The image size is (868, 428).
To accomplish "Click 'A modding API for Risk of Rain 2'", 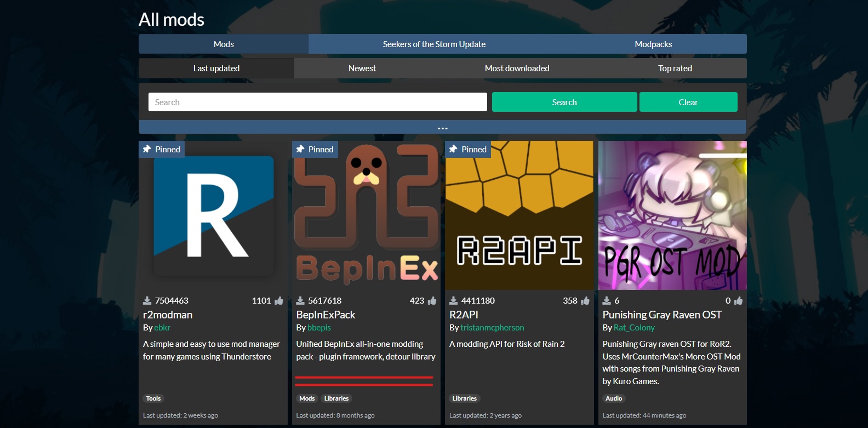I will pyautogui.click(x=507, y=344).
